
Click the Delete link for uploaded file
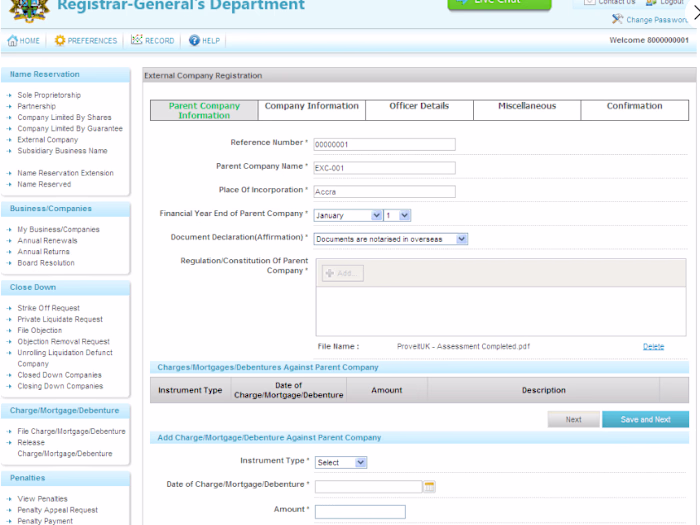654,346
